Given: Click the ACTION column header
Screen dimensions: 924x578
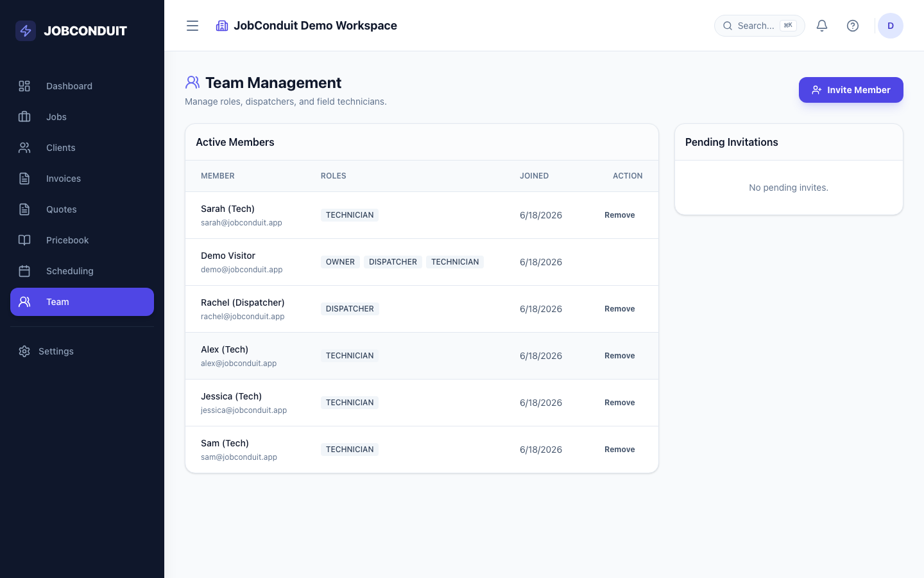Looking at the screenshot, I should [628, 176].
